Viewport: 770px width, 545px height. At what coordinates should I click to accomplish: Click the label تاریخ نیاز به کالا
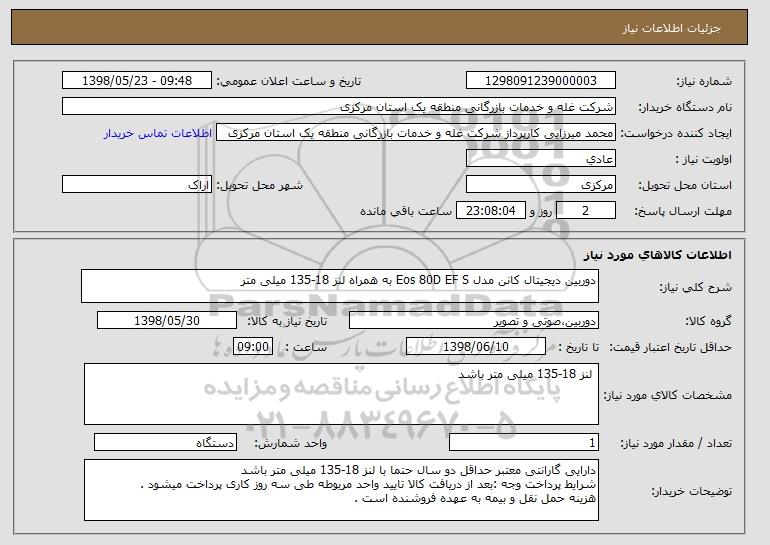pyautogui.click(x=287, y=322)
